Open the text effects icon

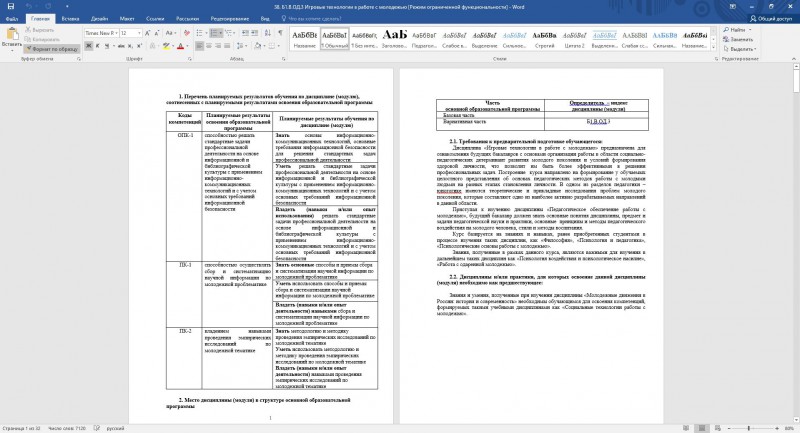point(152,46)
